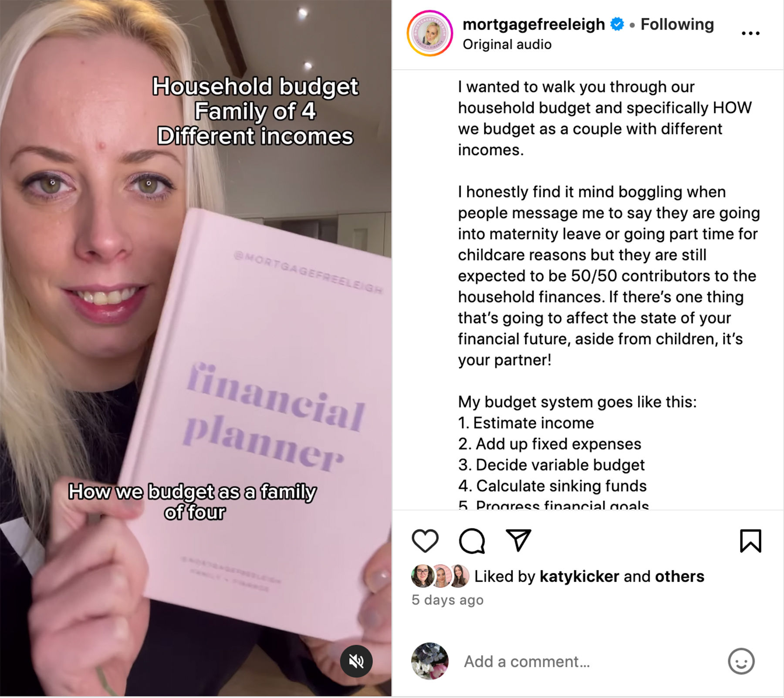Image resolution: width=784 pixels, height=698 pixels.
Task: Open the emoji picker smiley icon
Action: (x=741, y=661)
